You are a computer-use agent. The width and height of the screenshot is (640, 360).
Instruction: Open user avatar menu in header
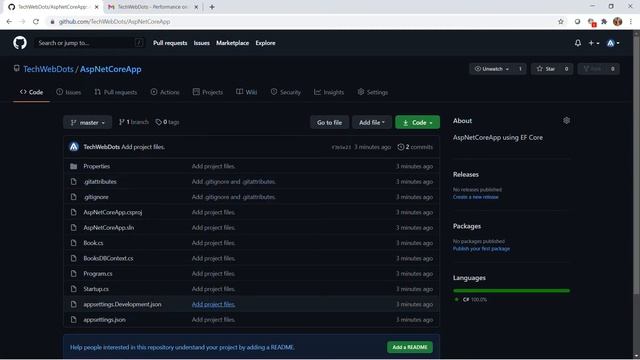point(613,43)
